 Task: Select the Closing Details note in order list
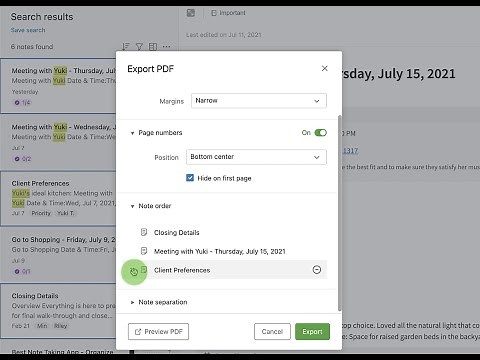point(176,233)
